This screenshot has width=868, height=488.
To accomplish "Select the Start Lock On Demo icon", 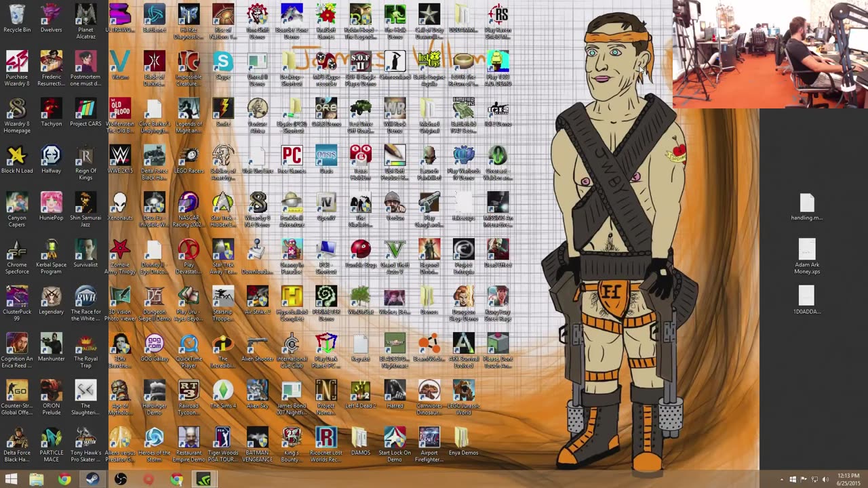I will [395, 443].
